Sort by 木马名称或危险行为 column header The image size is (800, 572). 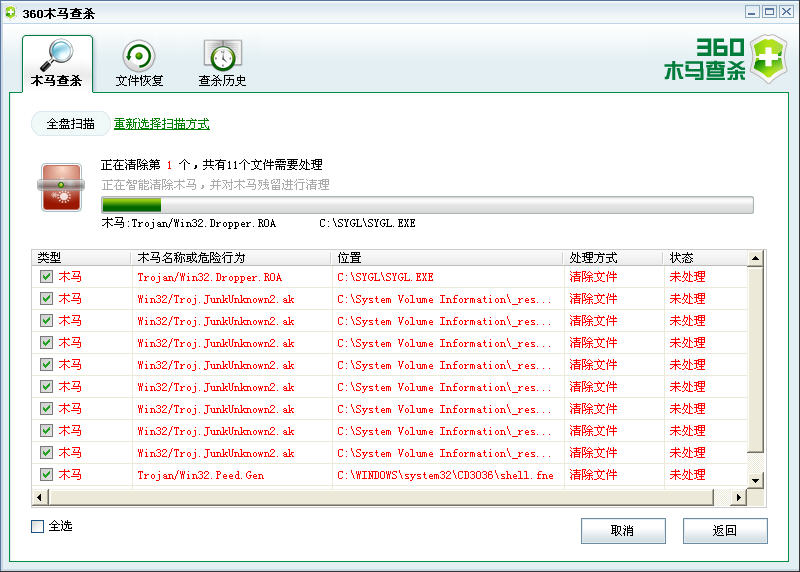point(231,258)
